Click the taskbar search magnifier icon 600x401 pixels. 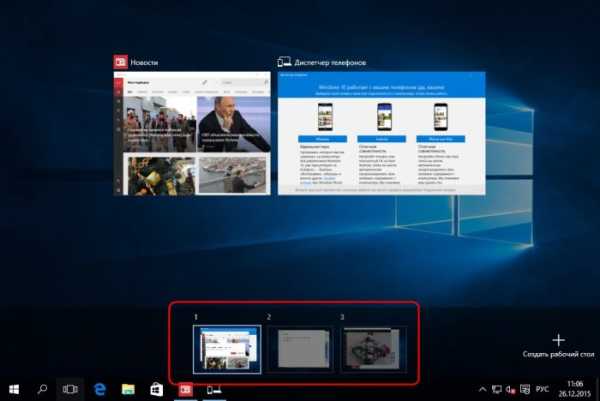pyautogui.click(x=43, y=388)
